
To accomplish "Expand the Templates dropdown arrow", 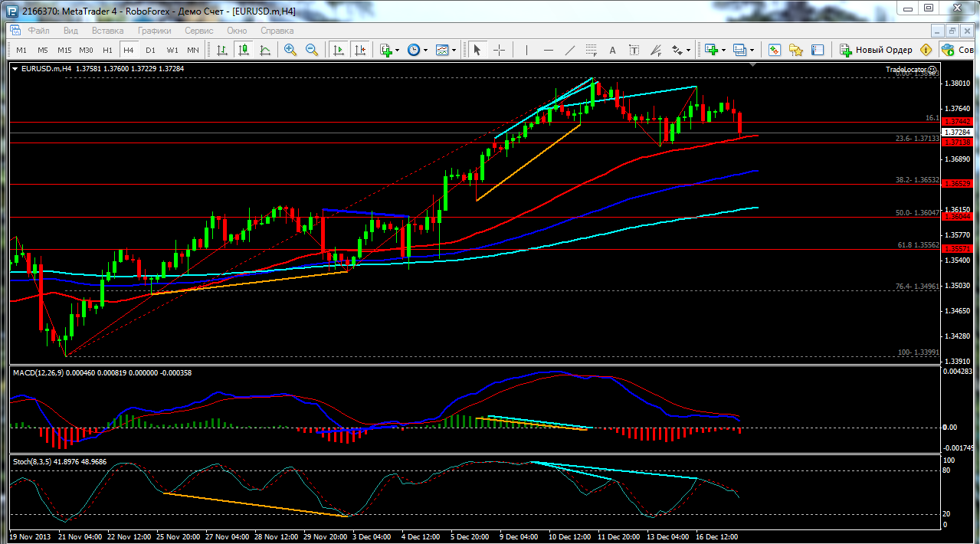I will point(454,51).
